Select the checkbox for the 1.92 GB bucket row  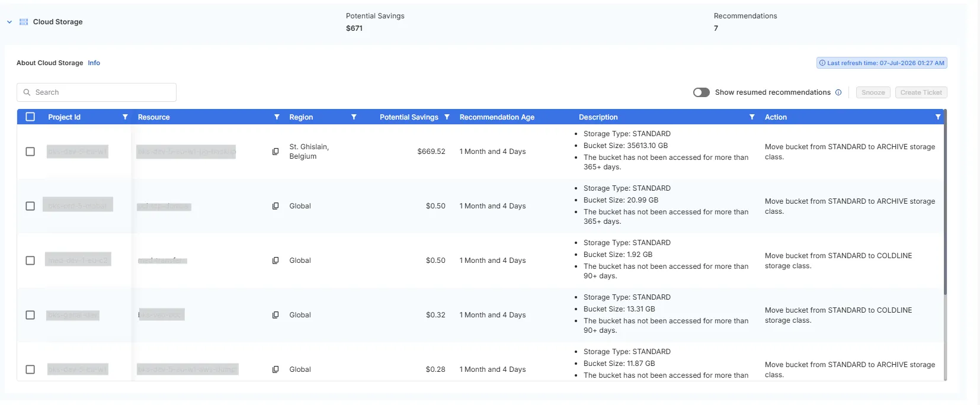tap(30, 261)
